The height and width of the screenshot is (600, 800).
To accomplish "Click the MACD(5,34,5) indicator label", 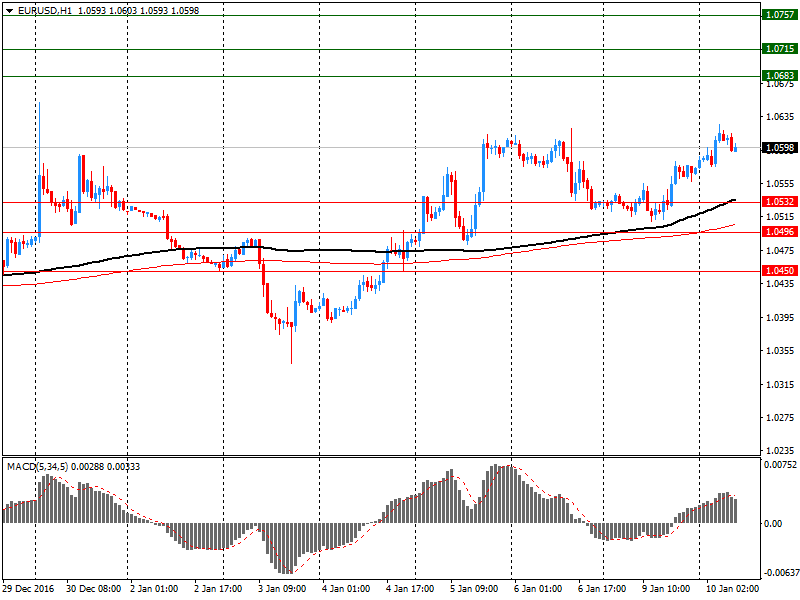I will tap(37, 466).
